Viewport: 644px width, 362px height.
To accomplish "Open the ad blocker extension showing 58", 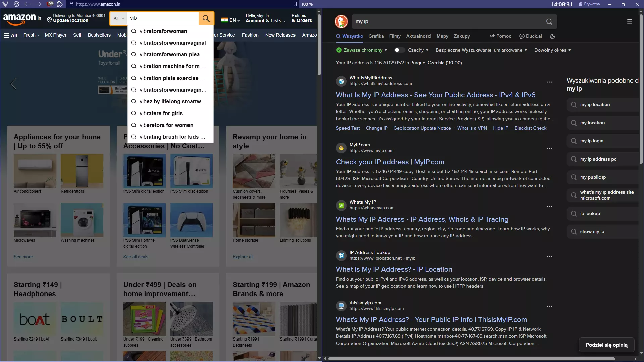I will [x=50, y=4].
